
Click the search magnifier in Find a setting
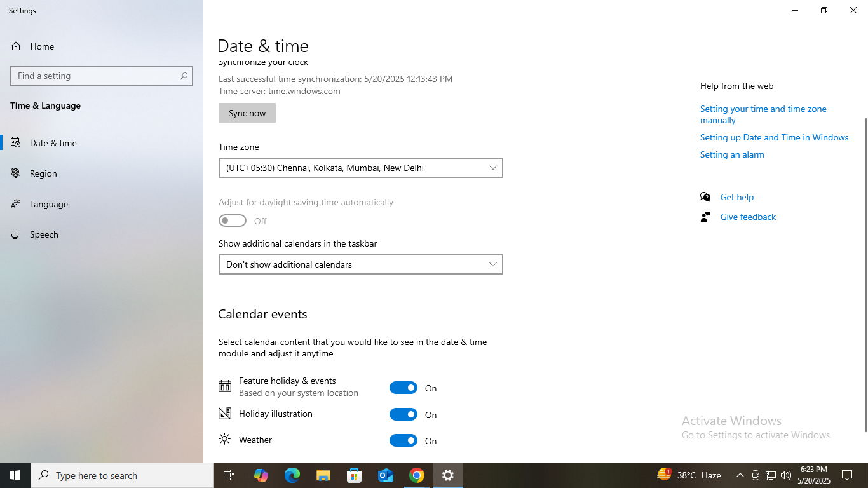click(x=184, y=76)
